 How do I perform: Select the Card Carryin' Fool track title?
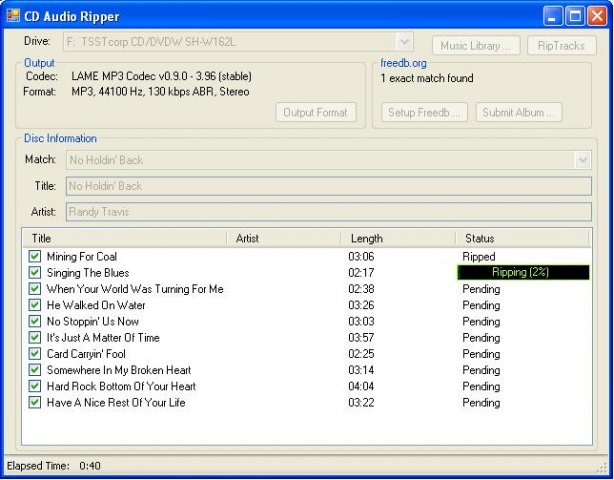[x=86, y=354]
